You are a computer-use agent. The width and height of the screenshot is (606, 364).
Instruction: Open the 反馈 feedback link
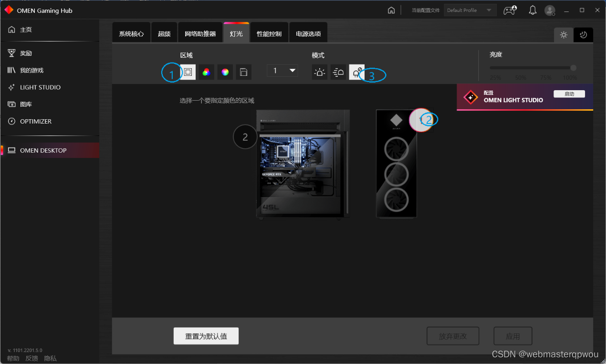pyautogui.click(x=31, y=358)
